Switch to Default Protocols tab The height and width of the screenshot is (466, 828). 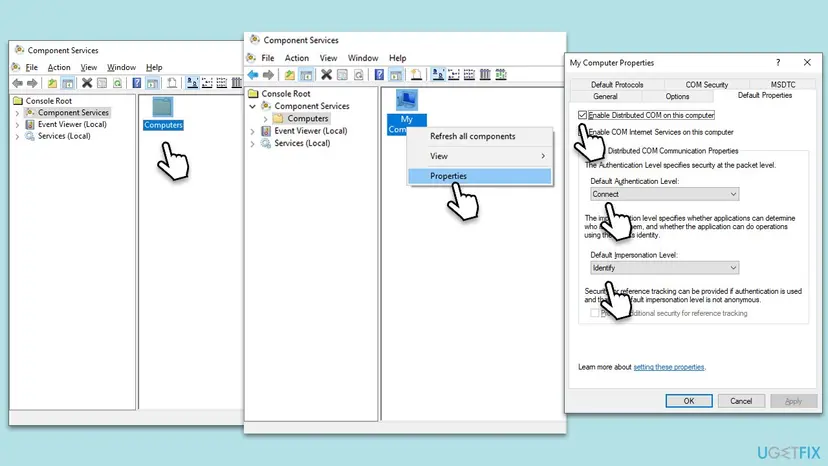pyautogui.click(x=617, y=85)
